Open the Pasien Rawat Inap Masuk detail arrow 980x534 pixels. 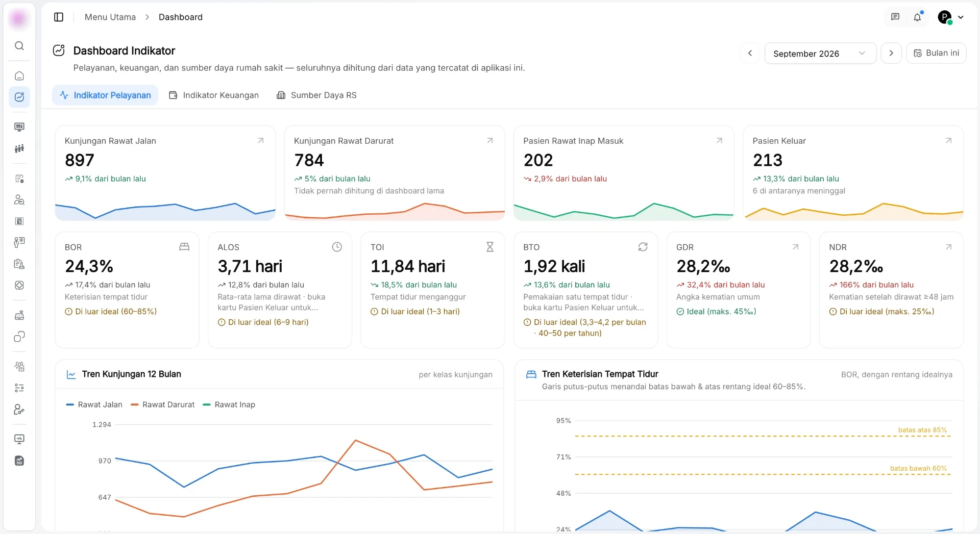(x=719, y=141)
